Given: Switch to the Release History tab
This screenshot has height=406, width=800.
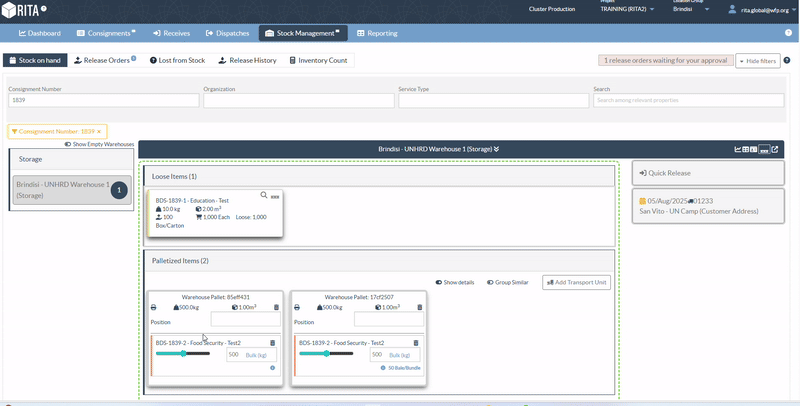Looking at the screenshot, I should coord(247,61).
